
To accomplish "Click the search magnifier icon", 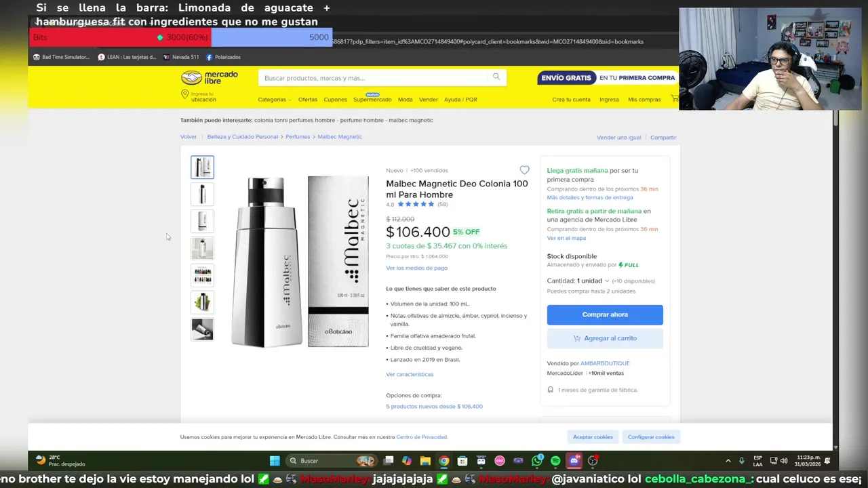I will click(x=496, y=77).
